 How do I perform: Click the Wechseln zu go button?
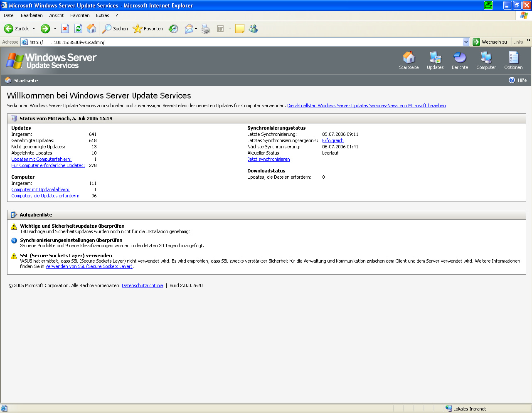[x=490, y=42]
